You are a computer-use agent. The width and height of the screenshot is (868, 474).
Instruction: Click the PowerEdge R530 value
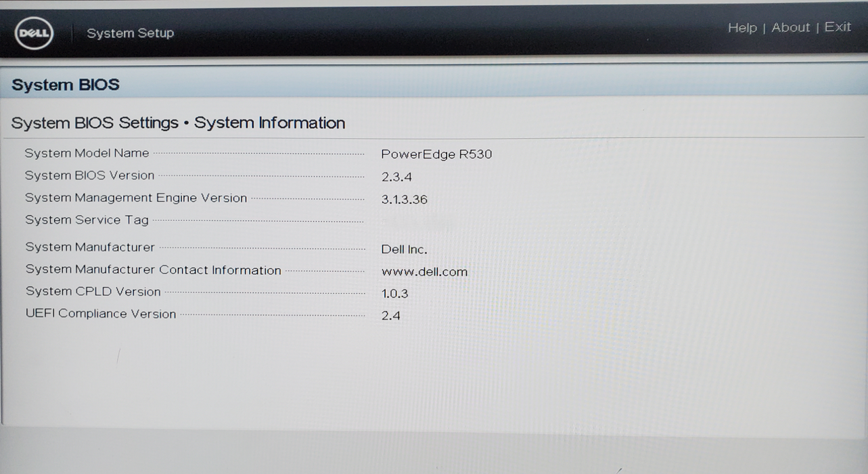tap(436, 154)
